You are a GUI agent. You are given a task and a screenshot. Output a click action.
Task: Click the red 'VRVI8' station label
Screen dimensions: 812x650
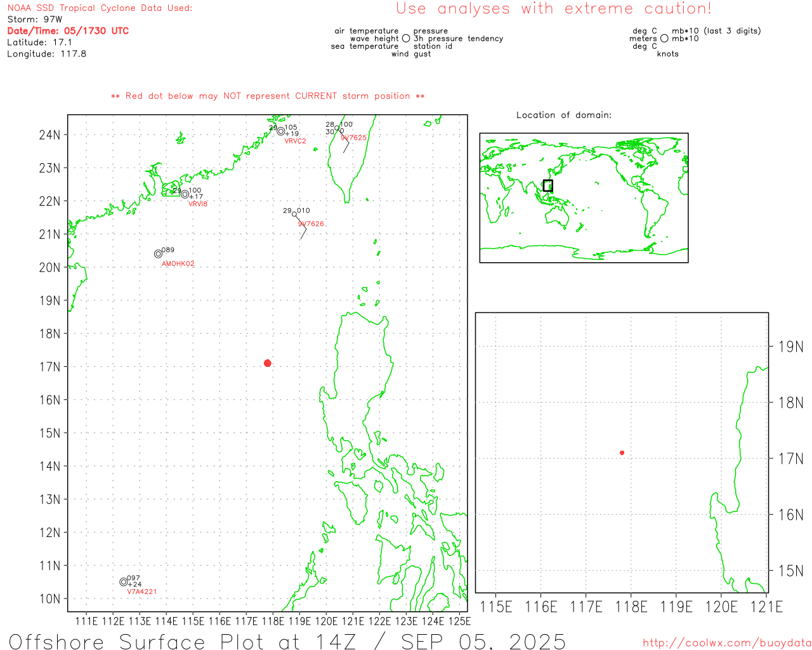pyautogui.click(x=198, y=204)
